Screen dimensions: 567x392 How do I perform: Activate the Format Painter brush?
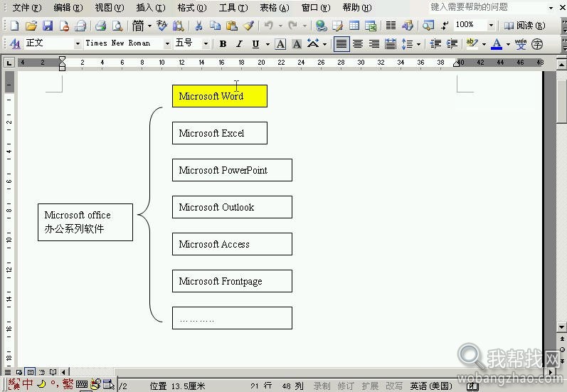(248, 26)
